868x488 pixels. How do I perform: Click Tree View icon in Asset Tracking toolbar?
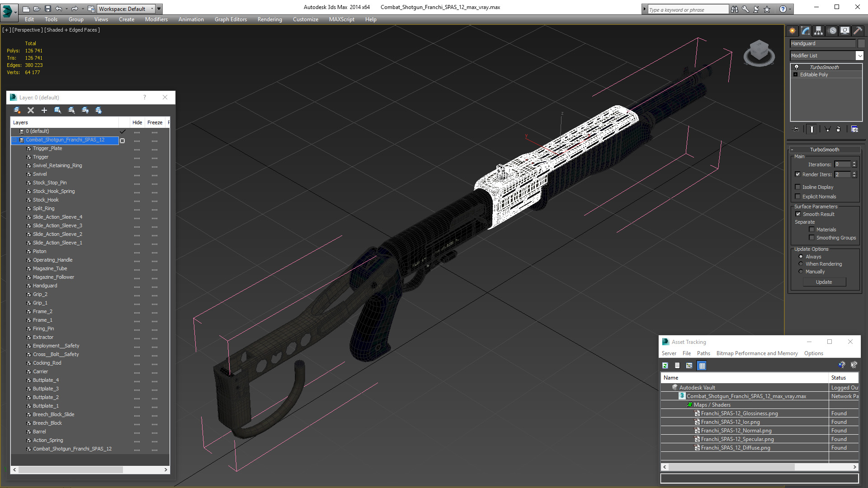tap(689, 366)
